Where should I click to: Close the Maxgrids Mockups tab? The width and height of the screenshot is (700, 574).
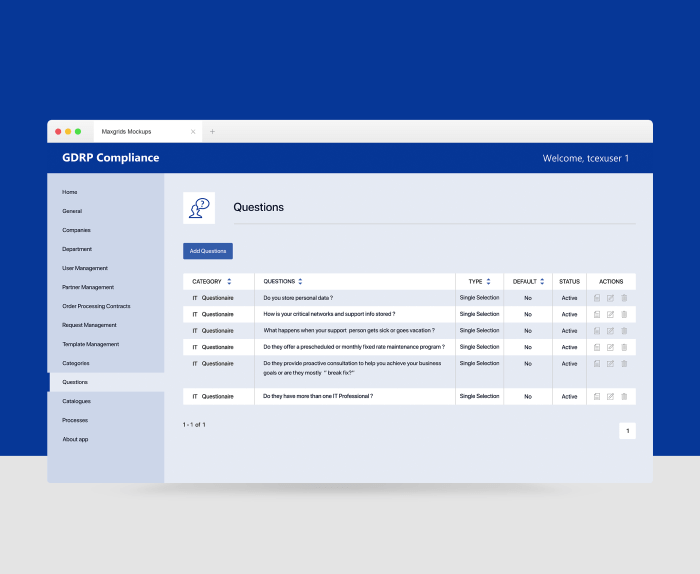coord(193,131)
